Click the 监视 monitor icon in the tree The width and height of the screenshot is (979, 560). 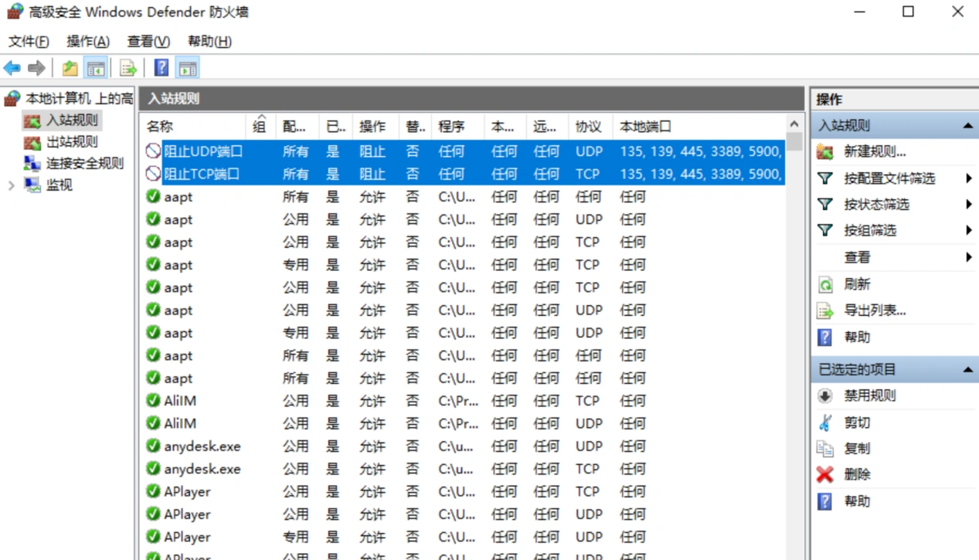32,185
